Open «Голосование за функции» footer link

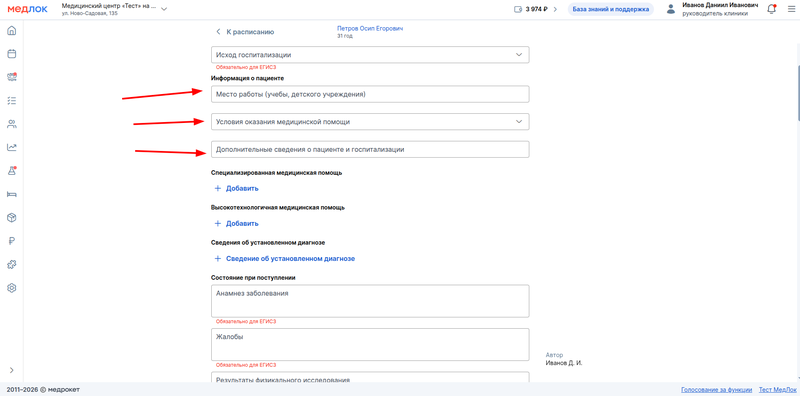pos(716,389)
